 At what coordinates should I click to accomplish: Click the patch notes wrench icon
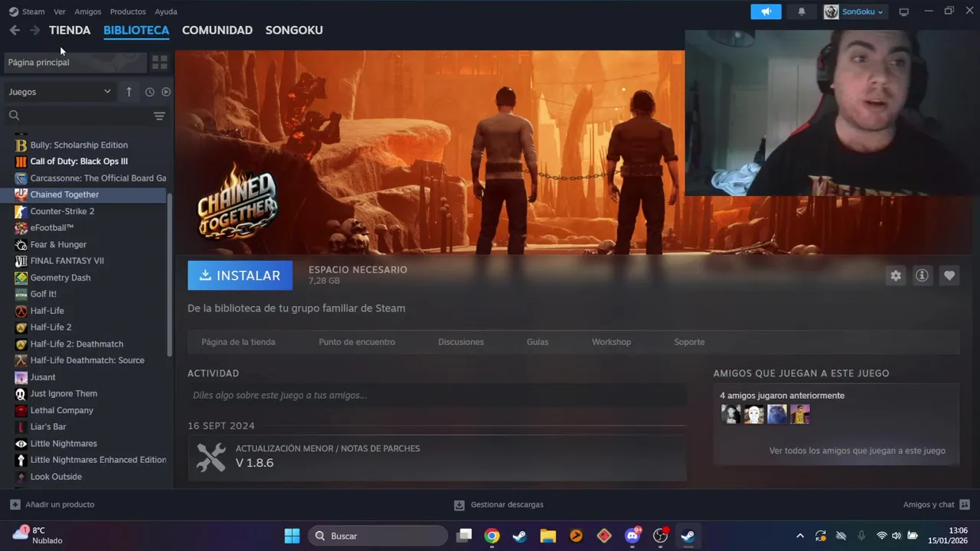(x=211, y=457)
